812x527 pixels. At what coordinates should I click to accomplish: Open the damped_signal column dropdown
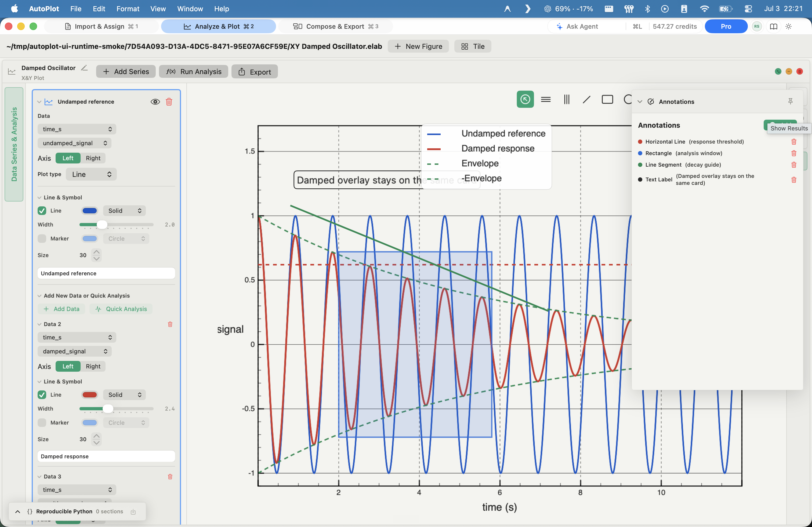pyautogui.click(x=74, y=352)
